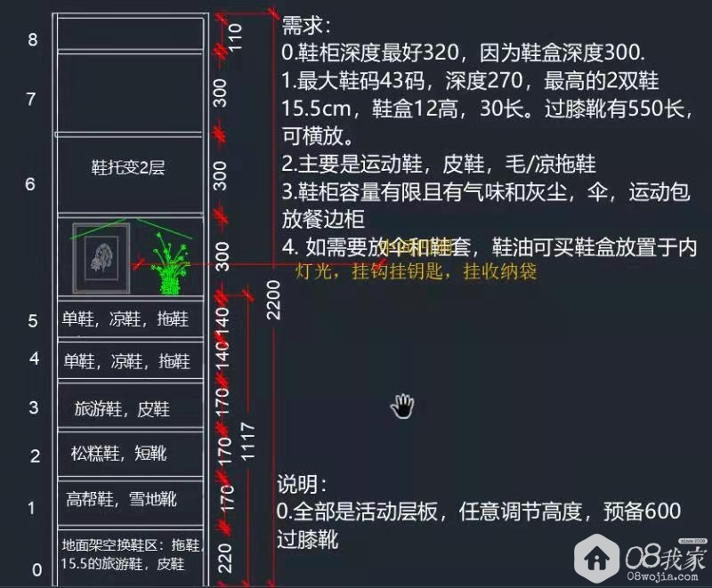Viewport: 712px width, 588px height.
Task: Click the green plant drawing in the cabinet
Action: (x=170, y=263)
